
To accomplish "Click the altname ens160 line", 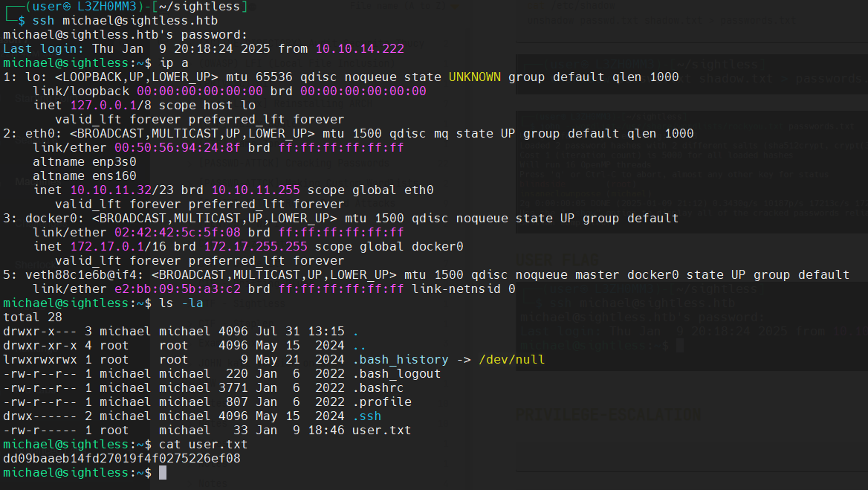I will tap(85, 176).
